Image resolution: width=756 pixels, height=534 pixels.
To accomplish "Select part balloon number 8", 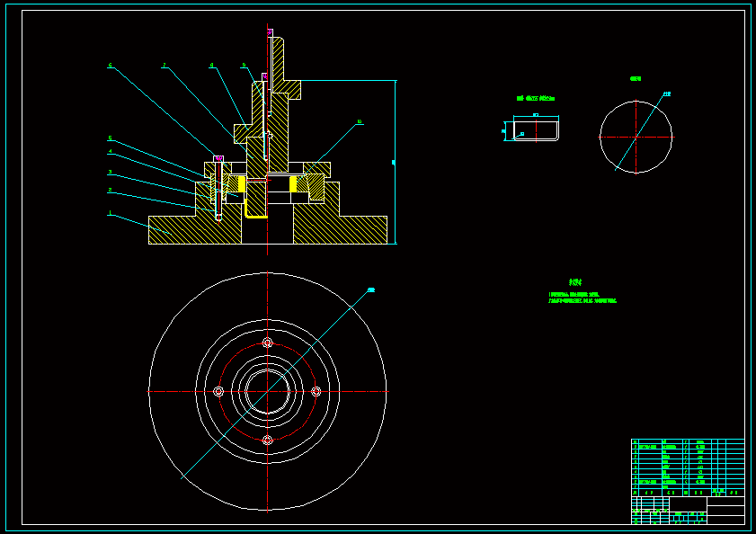I will coord(211,65).
